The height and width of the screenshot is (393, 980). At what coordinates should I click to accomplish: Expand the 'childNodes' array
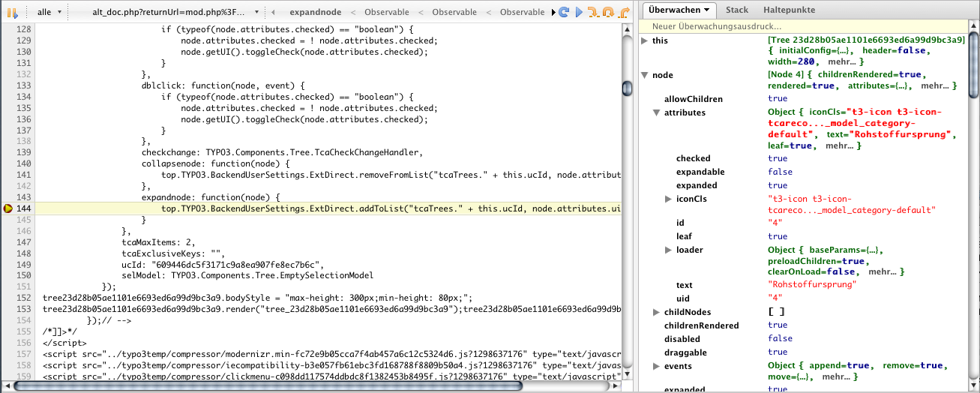coord(657,312)
